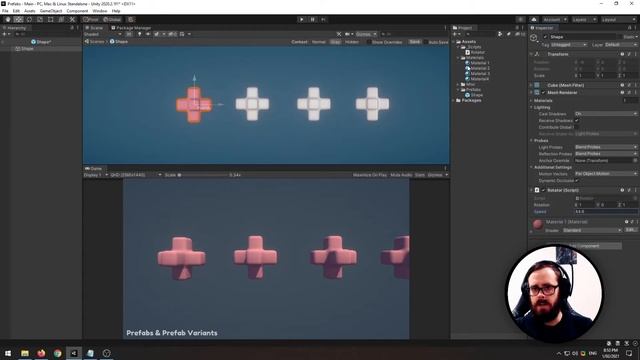Click Maximize On Play button
Viewport: 640px width, 360px height.
click(x=370, y=175)
